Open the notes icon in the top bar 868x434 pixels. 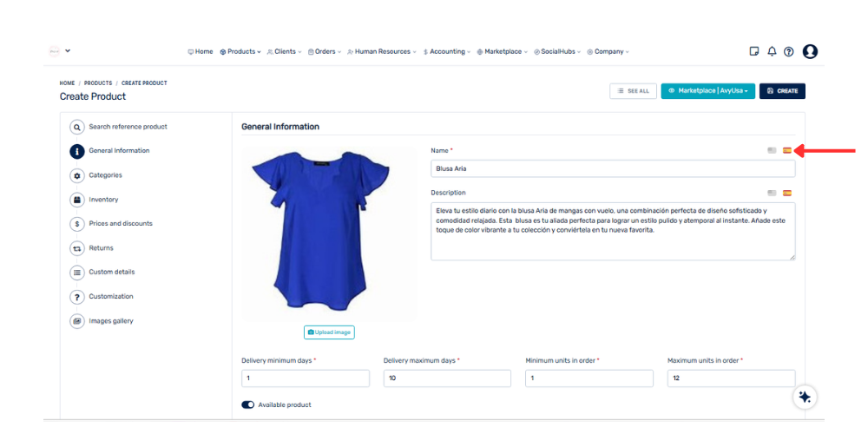(753, 51)
